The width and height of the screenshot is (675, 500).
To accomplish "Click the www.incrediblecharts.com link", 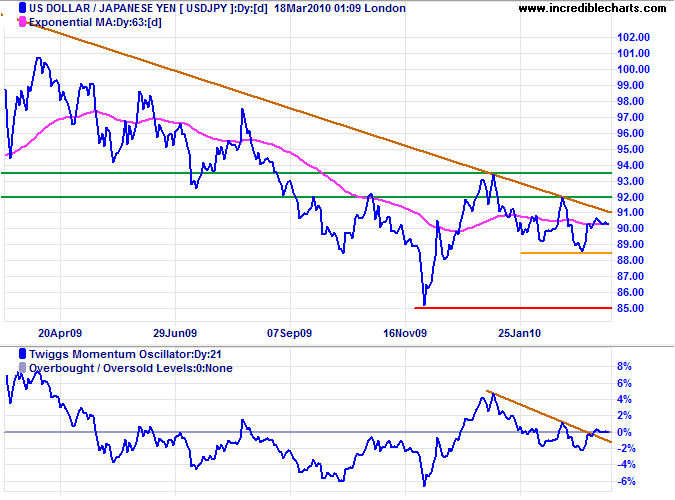I will pos(592,8).
